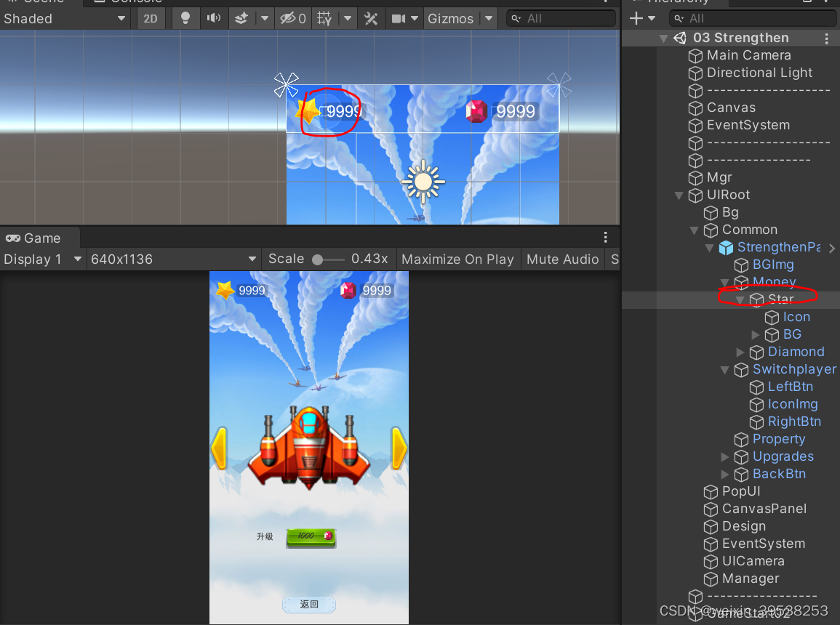
Task: Click the Hierarchy search field
Action: 753,19
